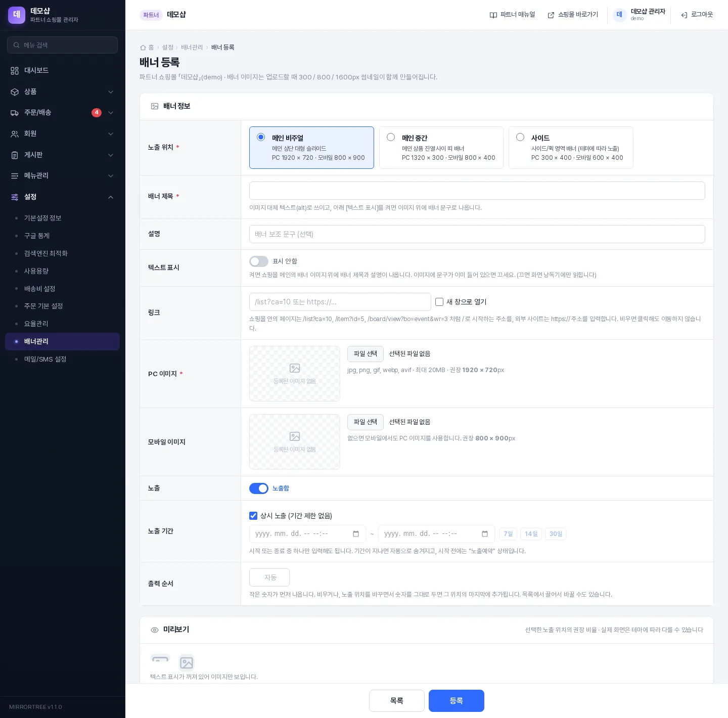The width and height of the screenshot is (728, 718).
Task: Click the 데모샵 logo icon in the sidebar
Action: click(17, 15)
